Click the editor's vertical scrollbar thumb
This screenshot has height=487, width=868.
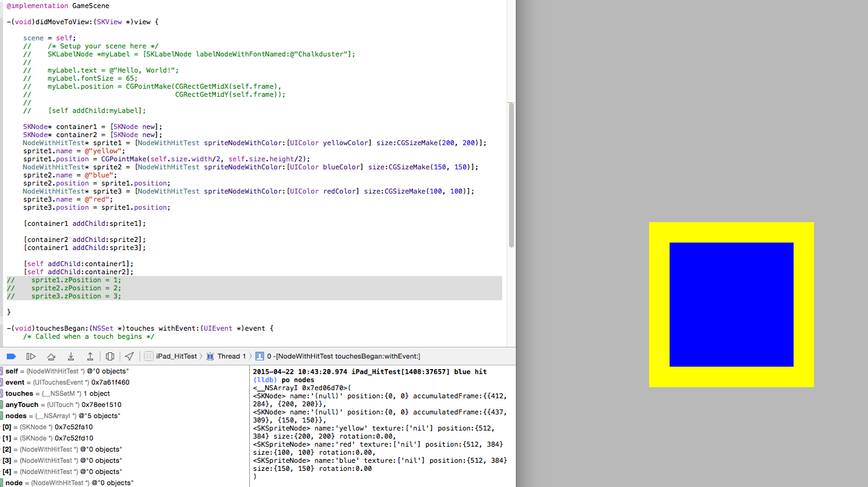pos(511,176)
